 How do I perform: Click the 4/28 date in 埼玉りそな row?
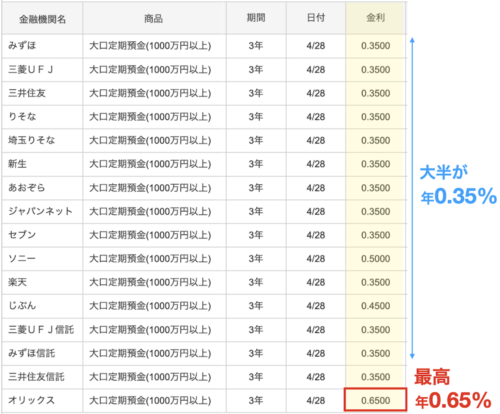(316, 141)
